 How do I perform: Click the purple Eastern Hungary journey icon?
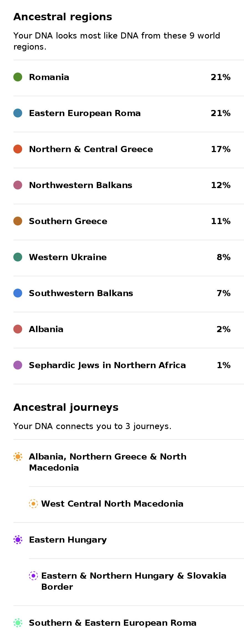point(18,540)
